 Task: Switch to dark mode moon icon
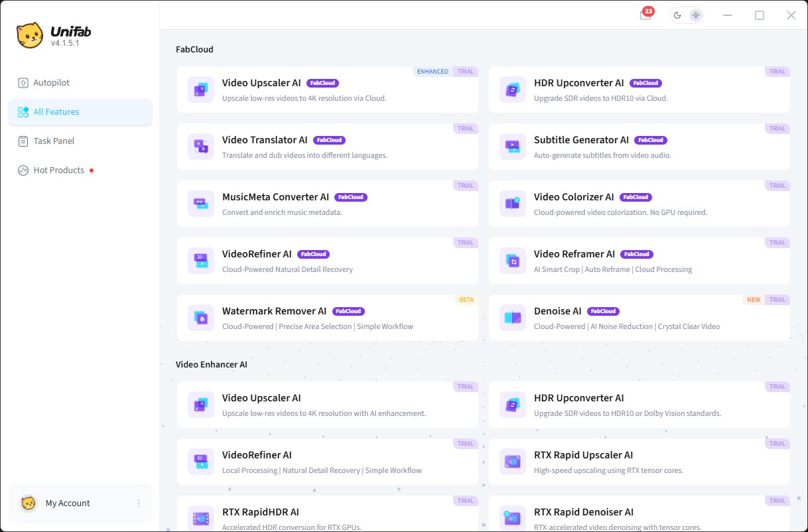coord(677,15)
